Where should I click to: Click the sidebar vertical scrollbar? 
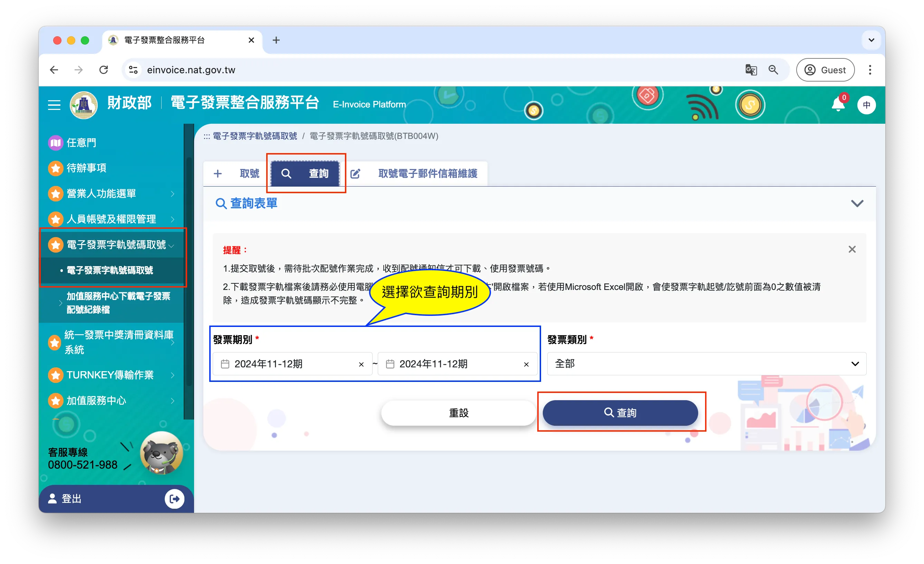click(189, 272)
